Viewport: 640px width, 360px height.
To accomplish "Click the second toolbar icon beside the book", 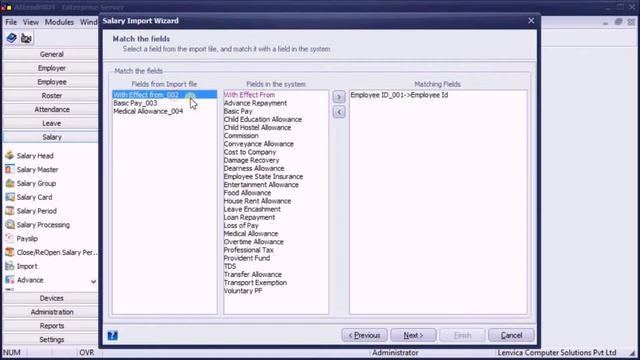I will (26, 38).
